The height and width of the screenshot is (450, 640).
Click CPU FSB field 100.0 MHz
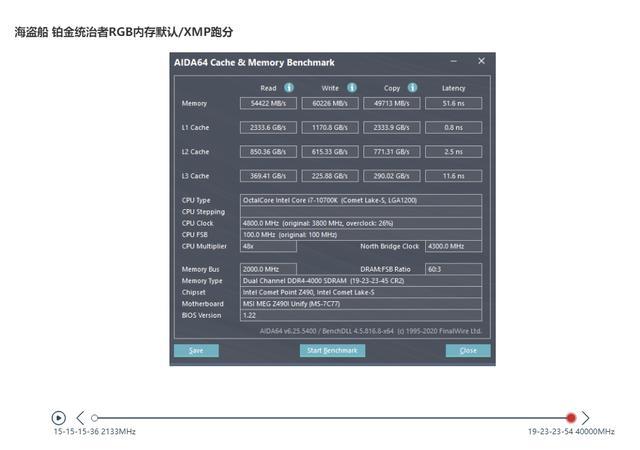point(361,234)
